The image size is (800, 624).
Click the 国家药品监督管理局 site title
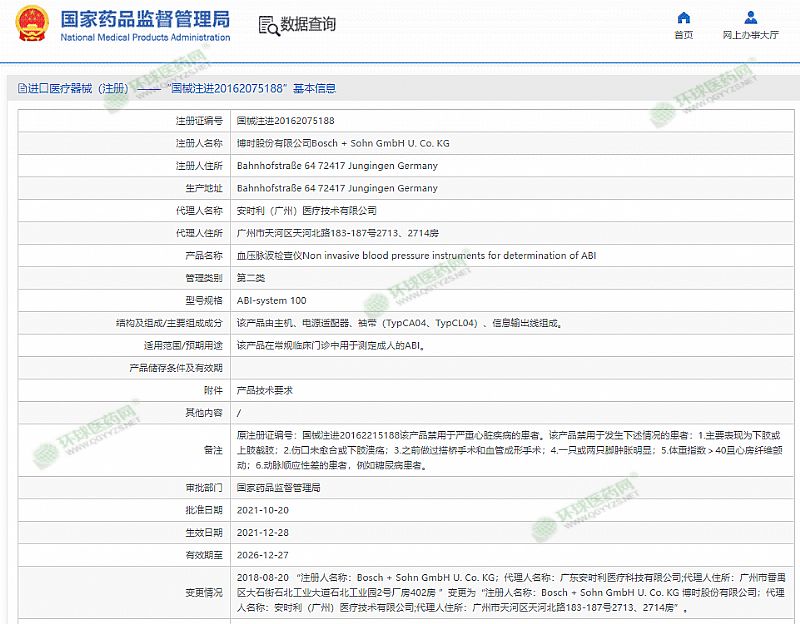[145, 19]
